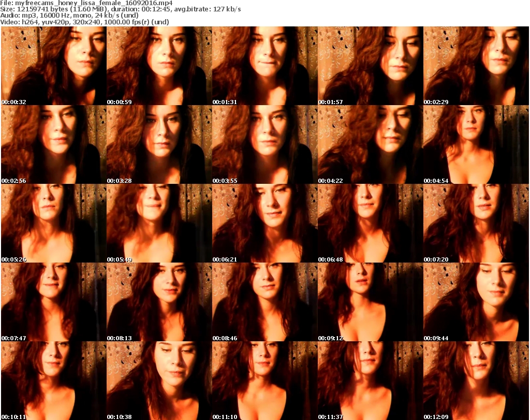The height and width of the screenshot is (420, 530).
Task: Pick the thumbnail at 00:07:20
Action: click(x=476, y=223)
